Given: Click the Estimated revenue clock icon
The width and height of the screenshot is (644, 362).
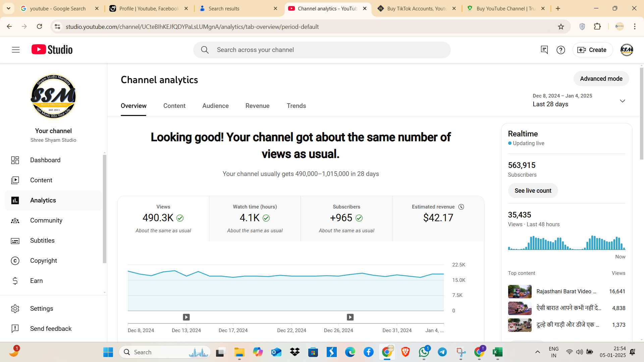Looking at the screenshot, I should (461, 207).
